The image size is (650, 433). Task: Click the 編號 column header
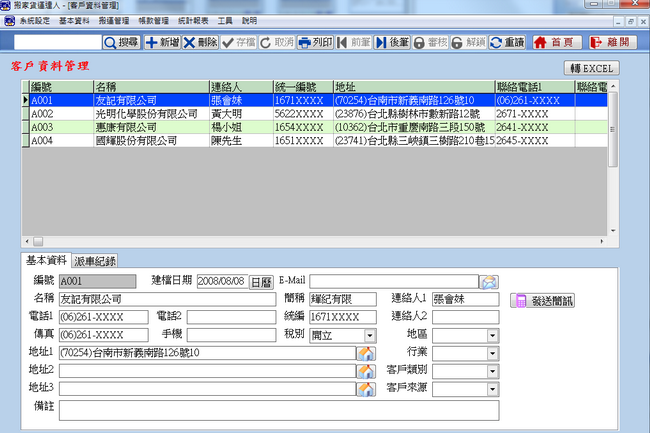(x=61, y=87)
